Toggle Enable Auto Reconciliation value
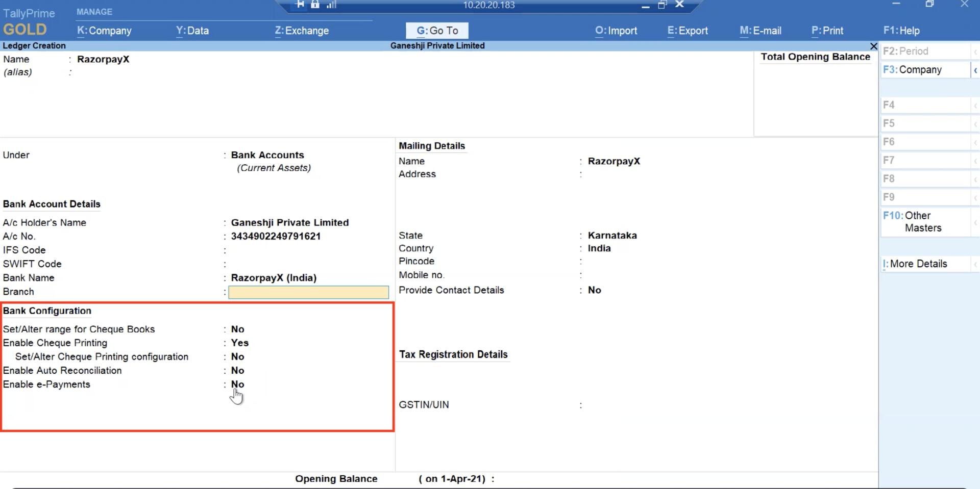The image size is (980, 489). point(237,371)
